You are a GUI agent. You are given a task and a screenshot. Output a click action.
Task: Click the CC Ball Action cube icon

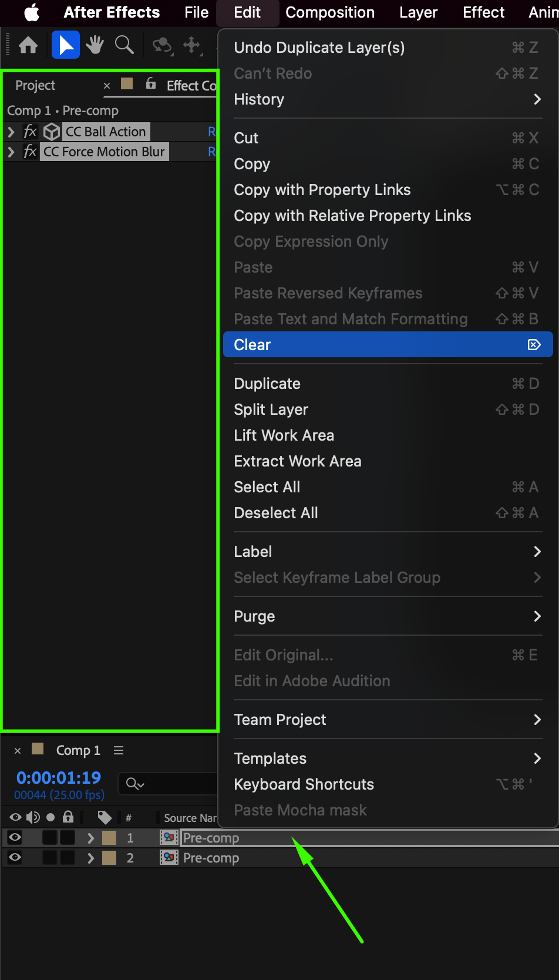(52, 132)
